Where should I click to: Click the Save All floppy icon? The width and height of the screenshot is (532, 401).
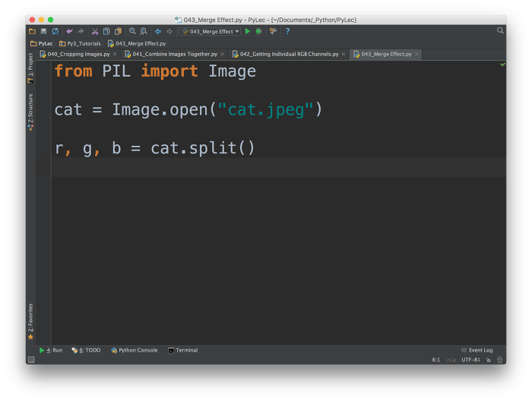pyautogui.click(x=43, y=31)
